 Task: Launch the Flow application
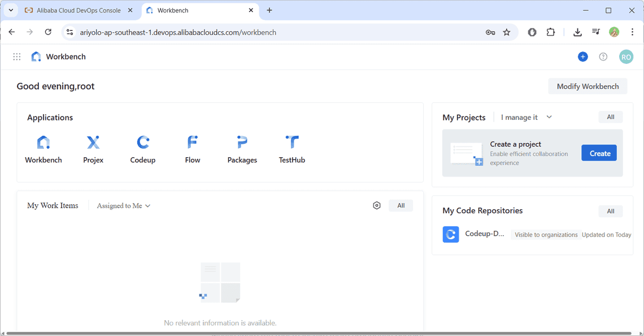tap(192, 148)
